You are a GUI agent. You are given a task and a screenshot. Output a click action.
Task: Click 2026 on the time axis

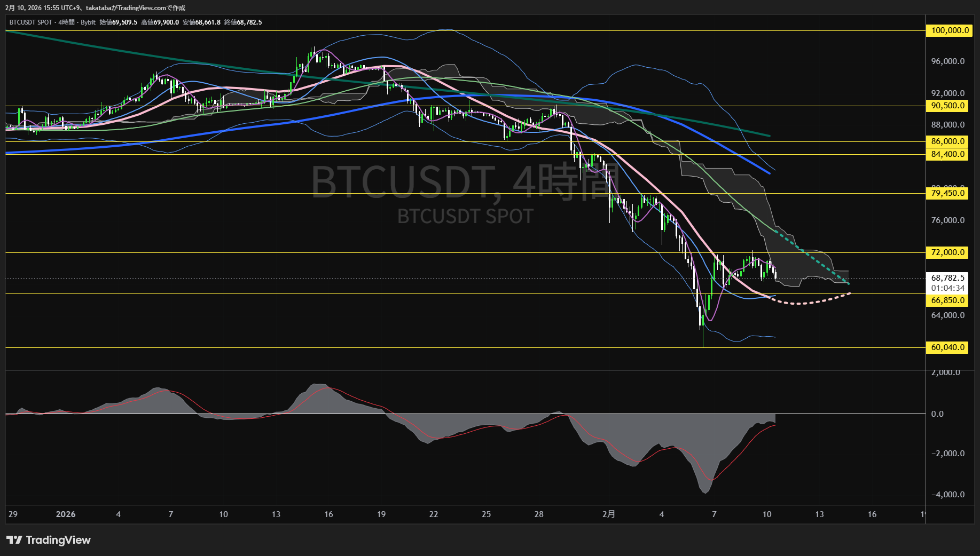point(66,514)
